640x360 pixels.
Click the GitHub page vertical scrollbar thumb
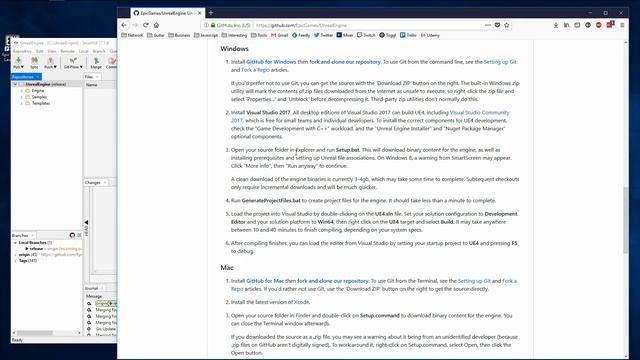click(x=626, y=220)
